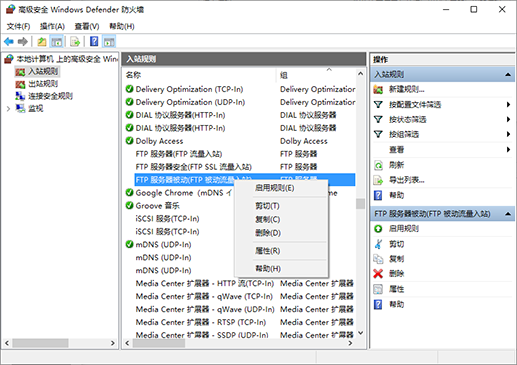Open 按组筛选 submenu arrow
This screenshot has height=365, width=517.
(508, 134)
